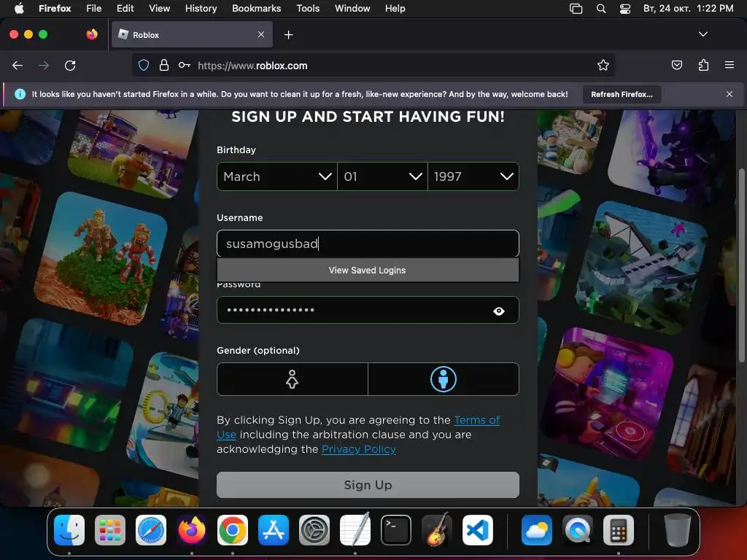Click the date and time in menu bar
The image size is (747, 560).
point(688,9)
